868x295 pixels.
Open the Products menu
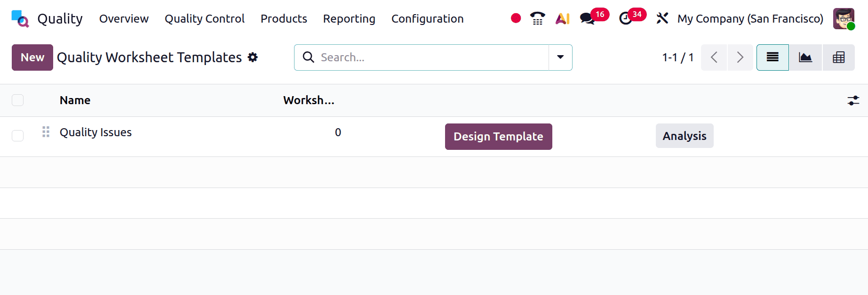284,19
